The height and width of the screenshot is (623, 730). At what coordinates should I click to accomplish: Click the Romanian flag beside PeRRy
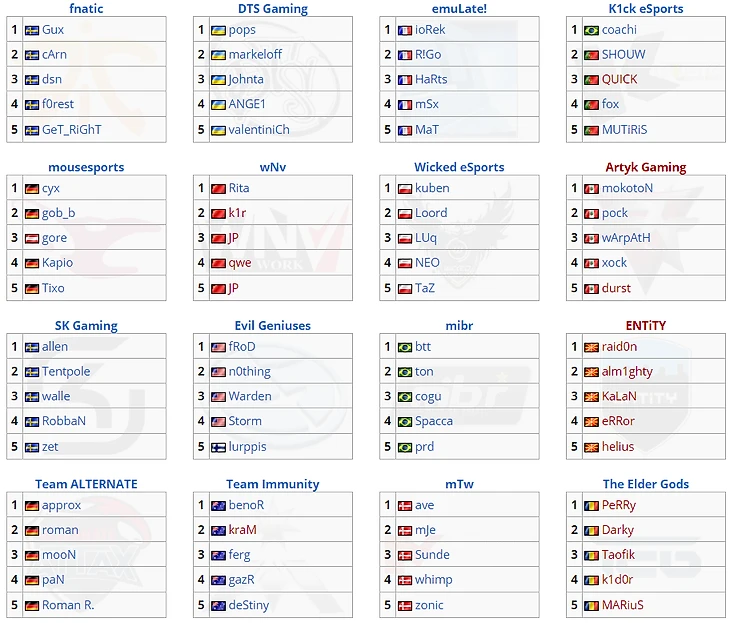coord(591,506)
